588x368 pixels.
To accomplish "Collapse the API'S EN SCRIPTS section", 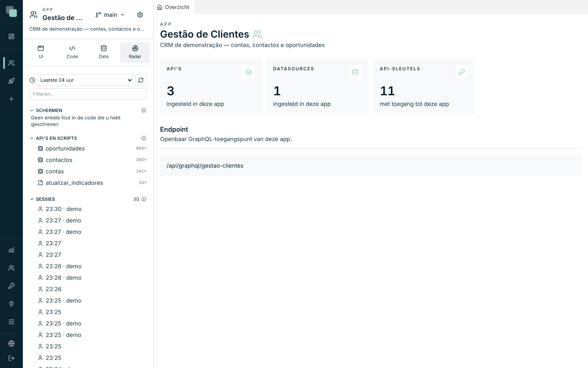I will 32,138.
